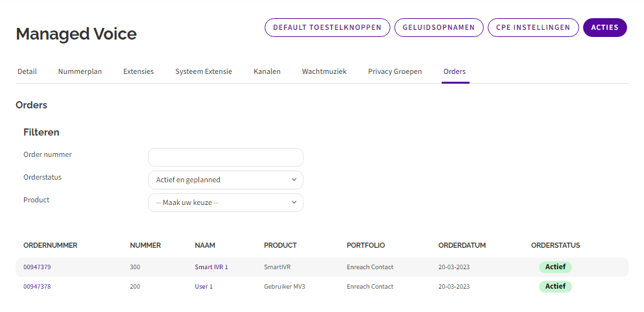The image size is (644, 312).
Task: Open the Default Toestelknoppen button
Action: click(327, 28)
